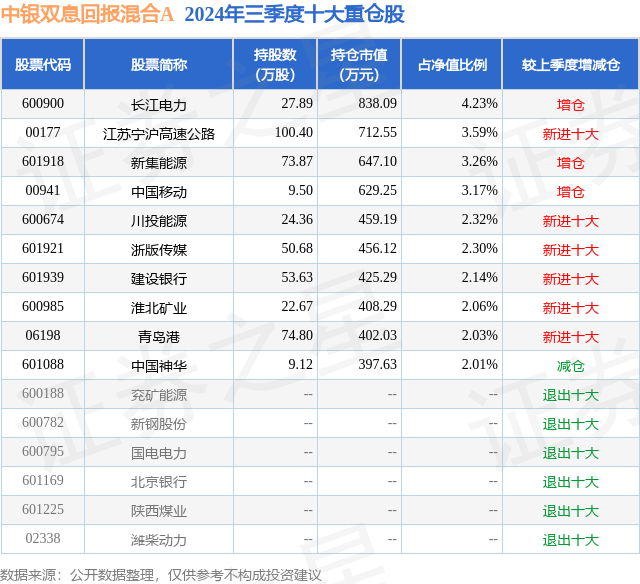Click the 股票简称 column header
Viewport: 640px width, 584px height.
click(159, 64)
